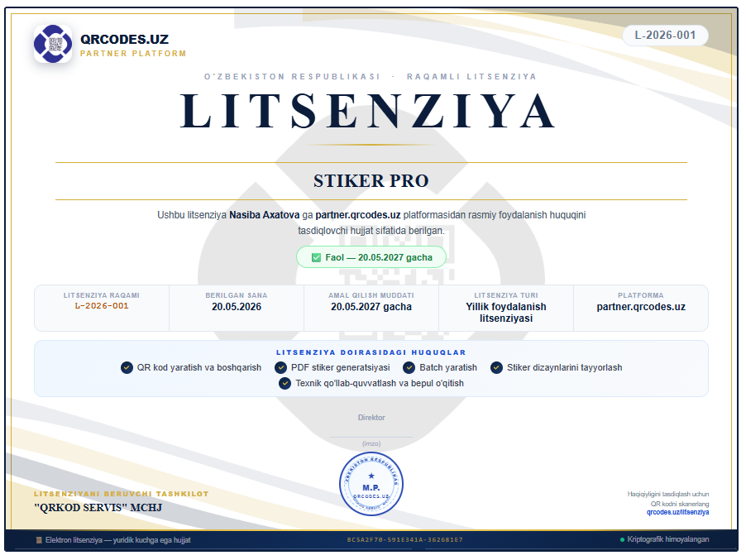Click the Direktor signature label

(x=371, y=417)
